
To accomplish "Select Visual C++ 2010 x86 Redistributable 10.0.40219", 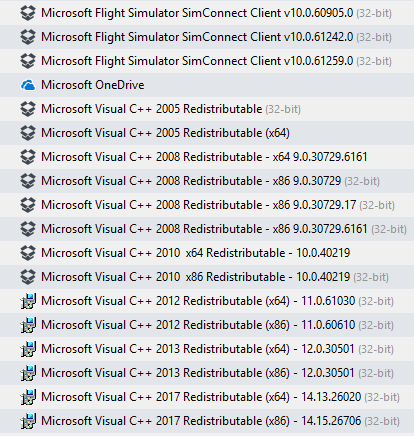I will [x=207, y=277].
